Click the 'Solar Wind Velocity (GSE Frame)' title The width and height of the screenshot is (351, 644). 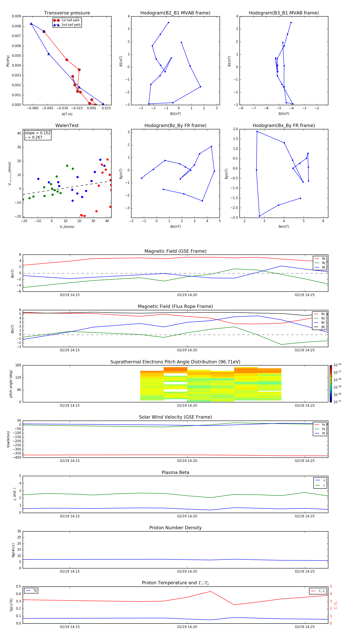point(175,417)
